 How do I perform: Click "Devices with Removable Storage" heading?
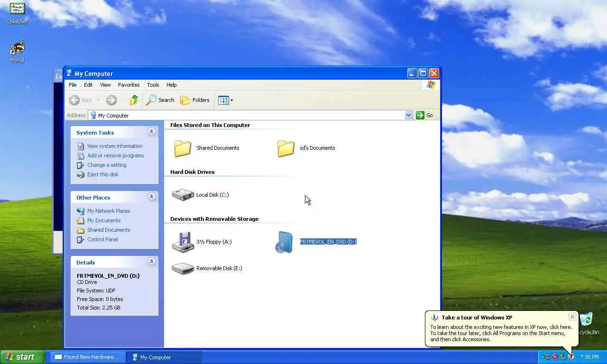click(214, 219)
